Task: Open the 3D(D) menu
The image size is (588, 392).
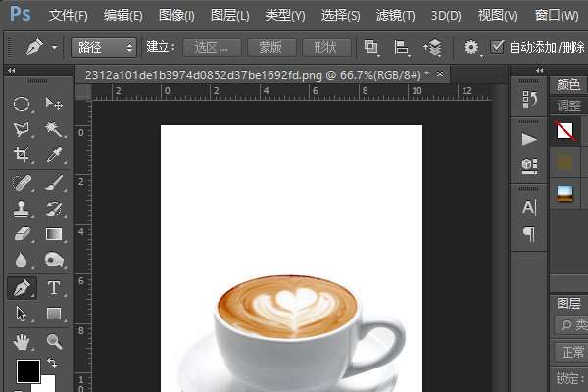Action: [x=446, y=16]
